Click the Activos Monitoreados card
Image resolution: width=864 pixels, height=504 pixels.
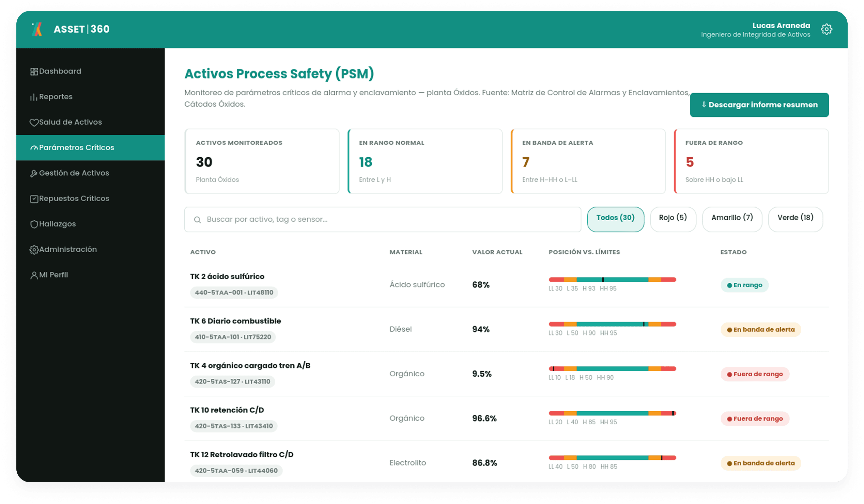(x=262, y=161)
